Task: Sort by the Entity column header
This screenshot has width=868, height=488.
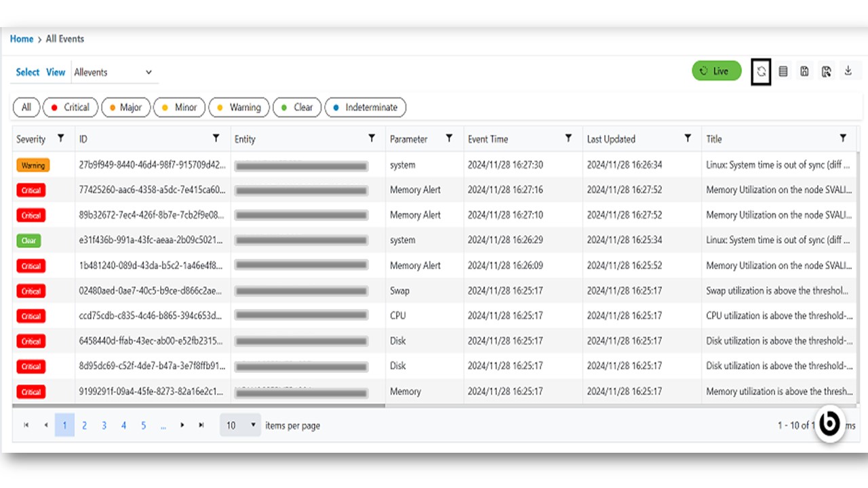Action: [x=245, y=139]
